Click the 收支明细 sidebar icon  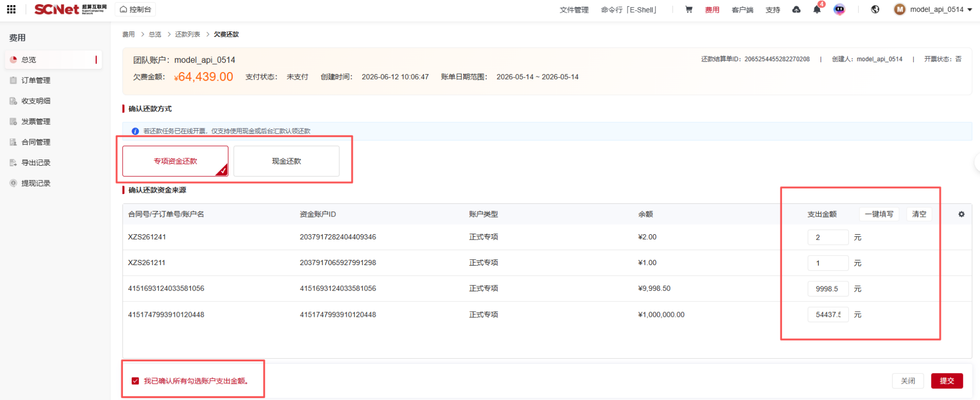coord(14,101)
